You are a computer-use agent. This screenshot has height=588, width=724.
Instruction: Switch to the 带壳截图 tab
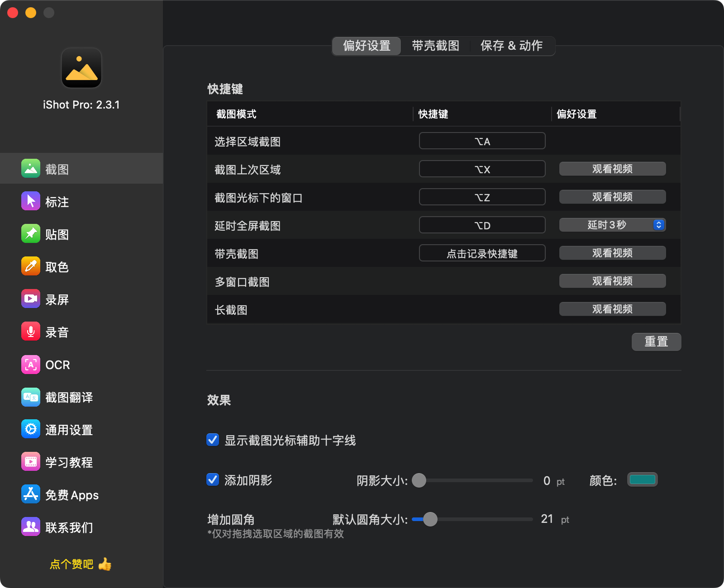click(x=435, y=46)
